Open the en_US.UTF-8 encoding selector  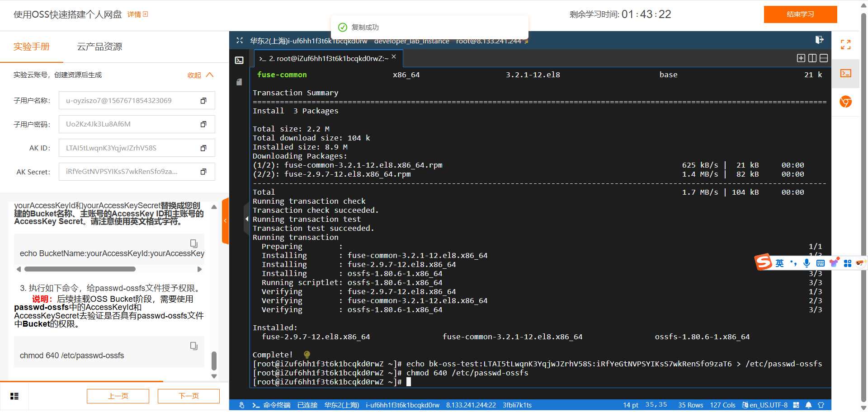[x=765, y=405]
